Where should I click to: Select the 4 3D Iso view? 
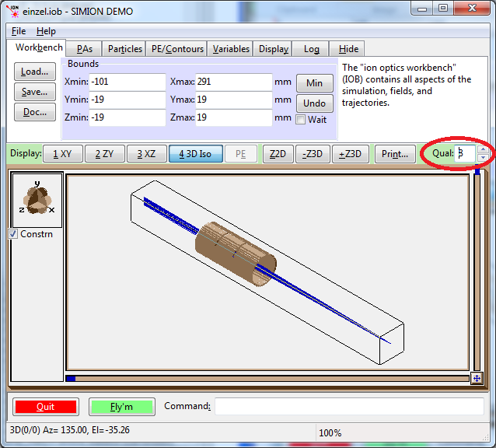[x=195, y=154]
